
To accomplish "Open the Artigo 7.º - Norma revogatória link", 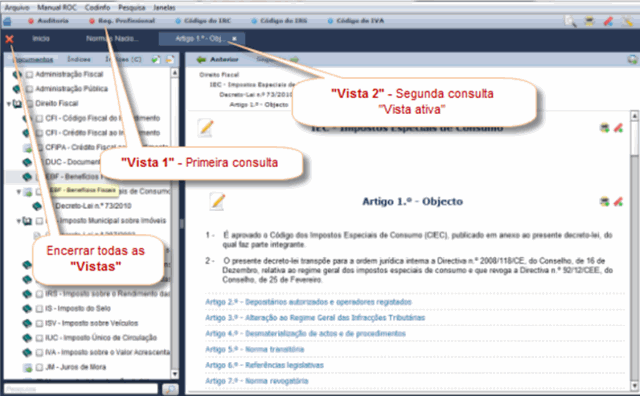I will pyautogui.click(x=257, y=381).
